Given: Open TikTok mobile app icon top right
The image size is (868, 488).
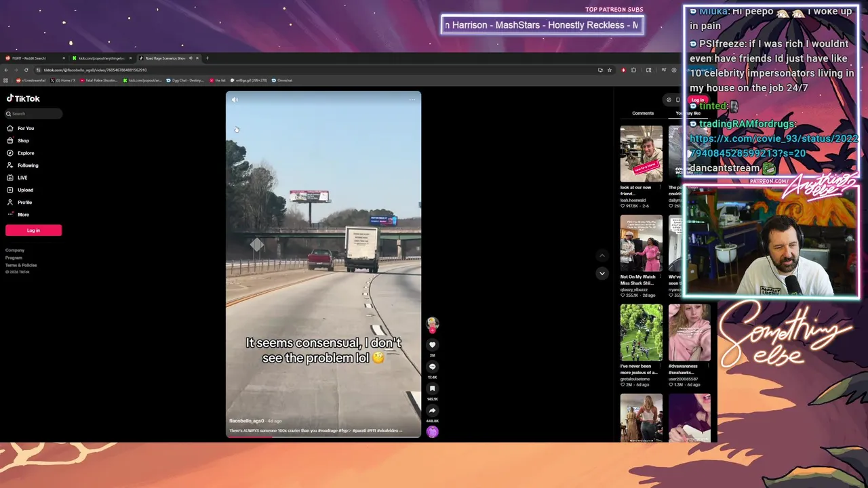Looking at the screenshot, I should coord(677,100).
